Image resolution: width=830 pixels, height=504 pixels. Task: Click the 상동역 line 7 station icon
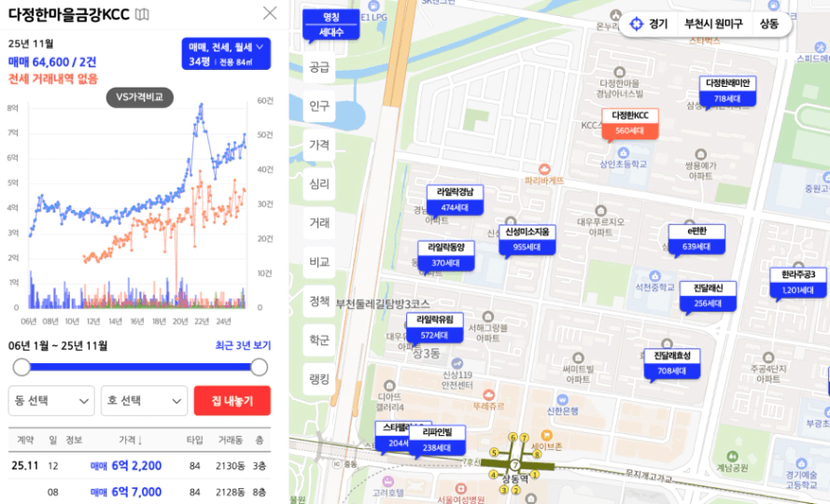514,466
